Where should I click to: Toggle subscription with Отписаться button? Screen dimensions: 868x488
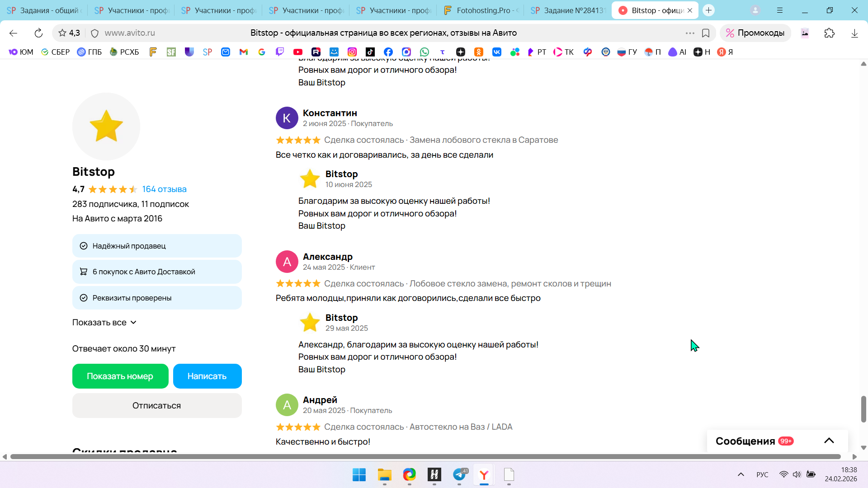pos(157,405)
